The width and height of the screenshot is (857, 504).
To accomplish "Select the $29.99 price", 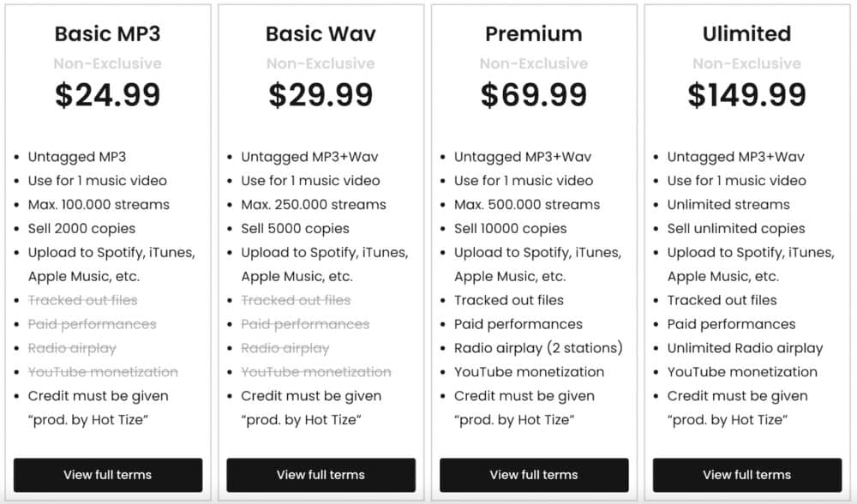I will (x=321, y=95).
